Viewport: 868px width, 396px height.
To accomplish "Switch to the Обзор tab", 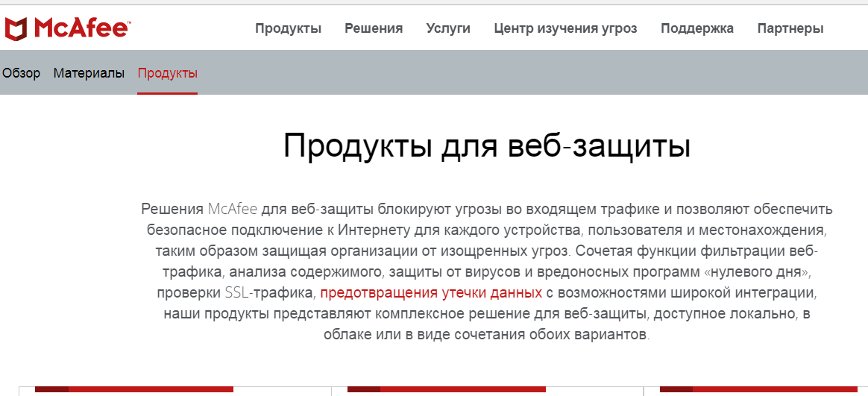I will click(21, 73).
